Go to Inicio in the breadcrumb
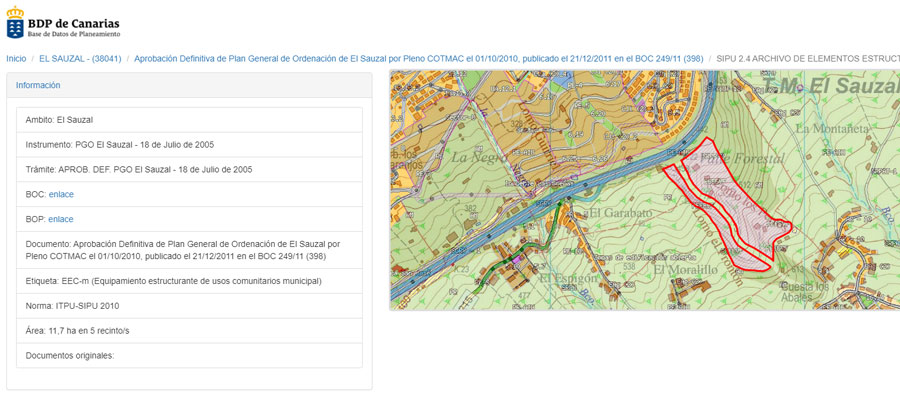The image size is (900, 400). [x=16, y=59]
